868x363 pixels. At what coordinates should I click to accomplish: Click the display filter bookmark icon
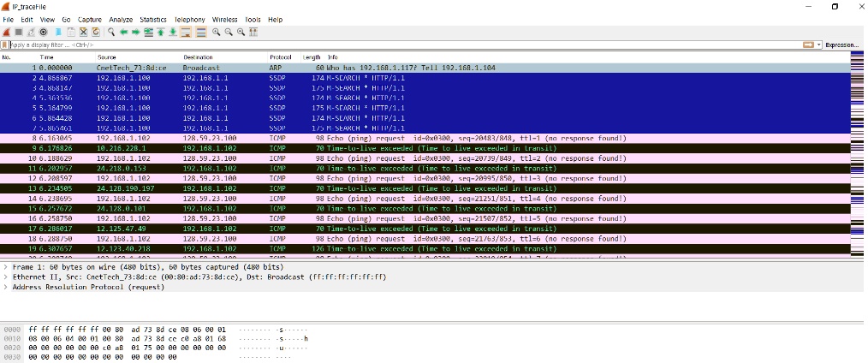tap(6, 45)
